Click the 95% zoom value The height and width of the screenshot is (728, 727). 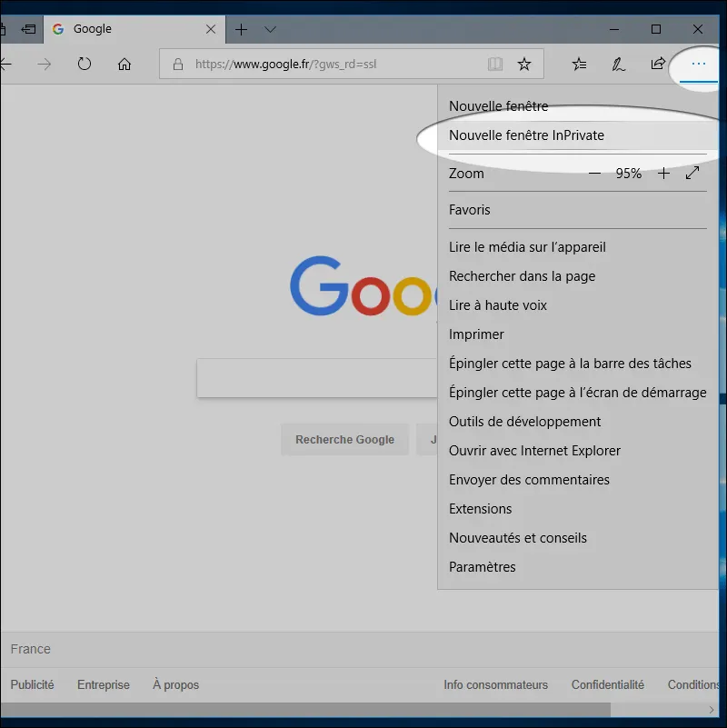click(629, 174)
